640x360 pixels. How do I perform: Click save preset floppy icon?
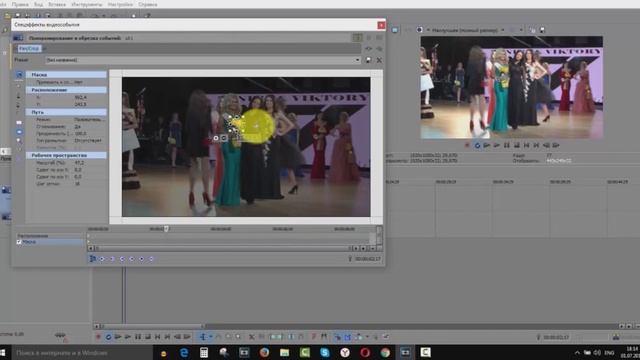[x=369, y=60]
